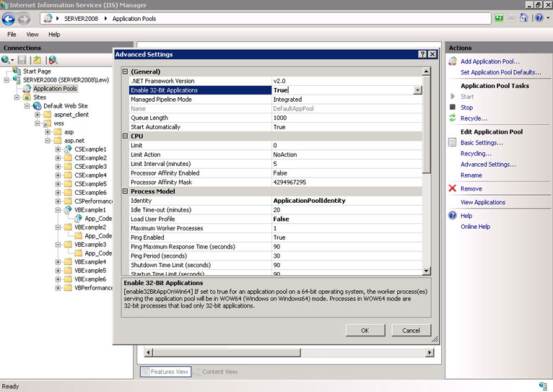
Task: Click the green Recycle arrows icon
Action: click(x=453, y=118)
